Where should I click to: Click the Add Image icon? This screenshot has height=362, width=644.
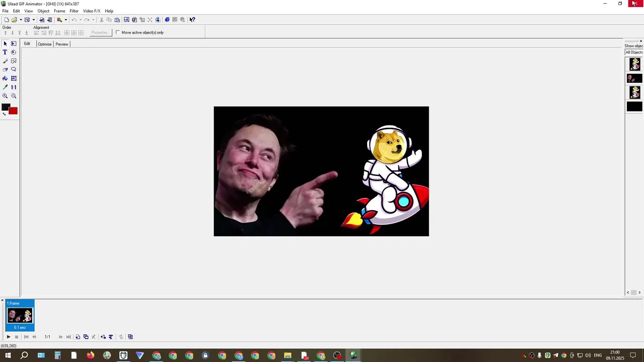point(42,20)
